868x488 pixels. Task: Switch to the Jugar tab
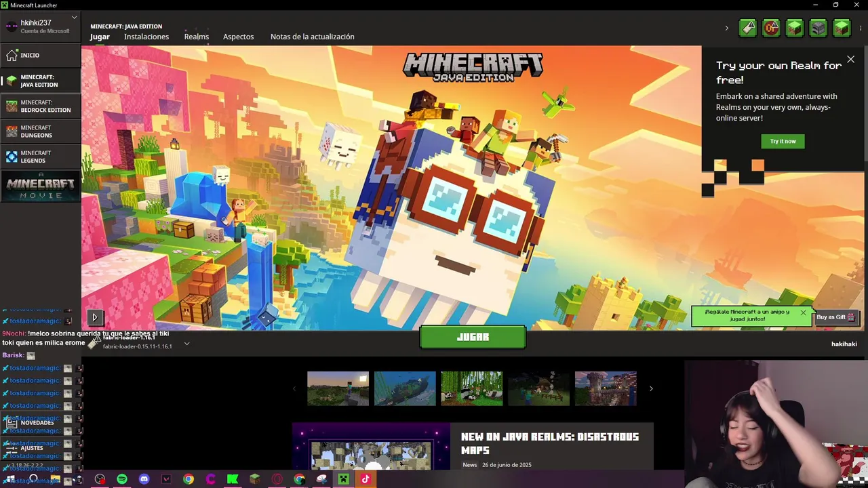point(100,37)
